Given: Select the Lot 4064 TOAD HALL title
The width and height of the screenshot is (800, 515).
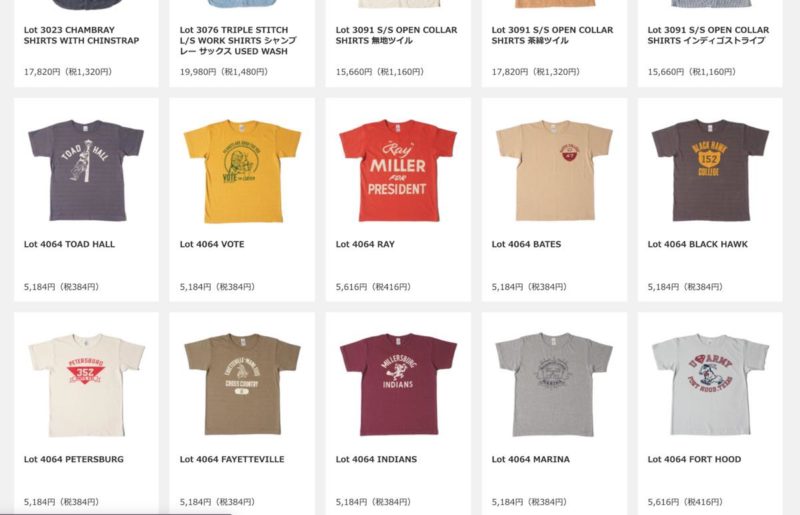Looking at the screenshot, I should click(69, 244).
